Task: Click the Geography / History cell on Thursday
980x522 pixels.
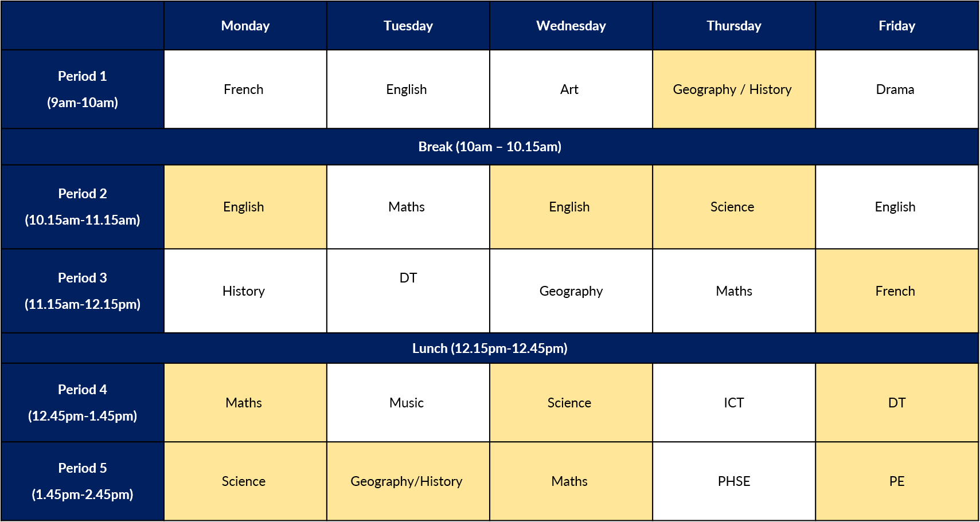Action: tap(734, 89)
